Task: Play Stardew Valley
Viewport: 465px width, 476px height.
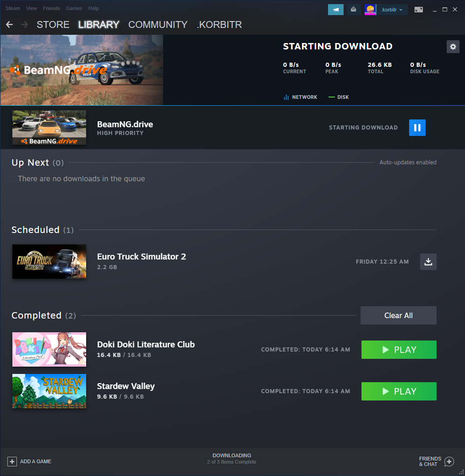Action: tap(399, 391)
